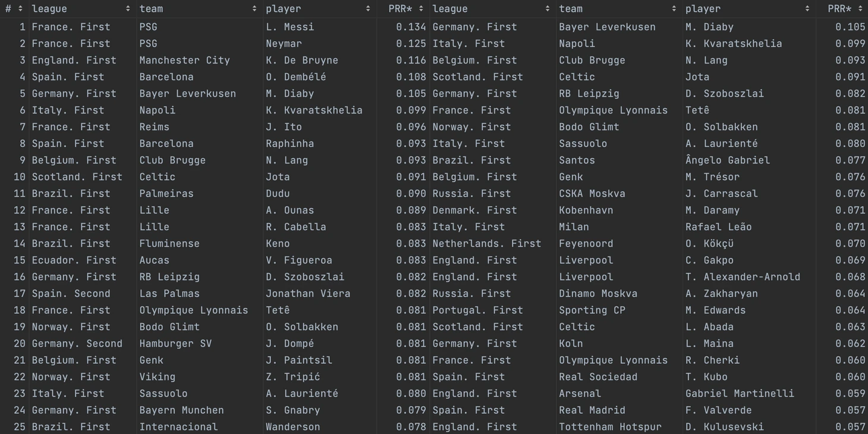The height and width of the screenshot is (434, 868).
Task: Sort right table by league column arrows
Action: coord(548,9)
